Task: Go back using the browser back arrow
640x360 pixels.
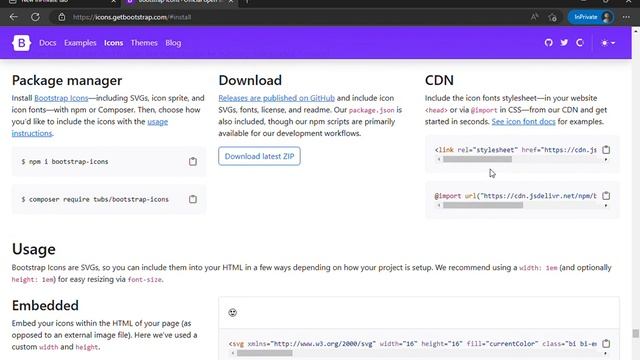Action: coord(13,17)
